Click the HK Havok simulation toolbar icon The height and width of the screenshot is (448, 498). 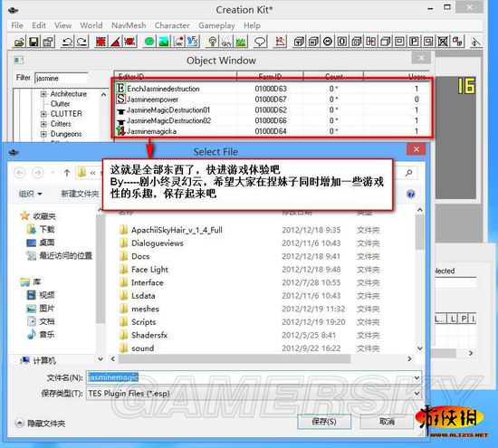[x=178, y=42]
